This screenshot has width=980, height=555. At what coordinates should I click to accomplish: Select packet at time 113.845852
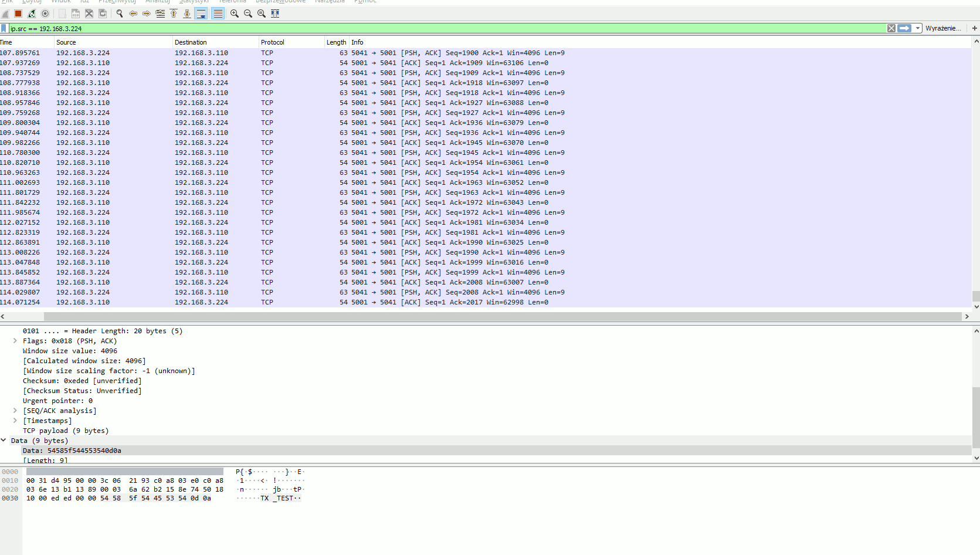coord(486,272)
